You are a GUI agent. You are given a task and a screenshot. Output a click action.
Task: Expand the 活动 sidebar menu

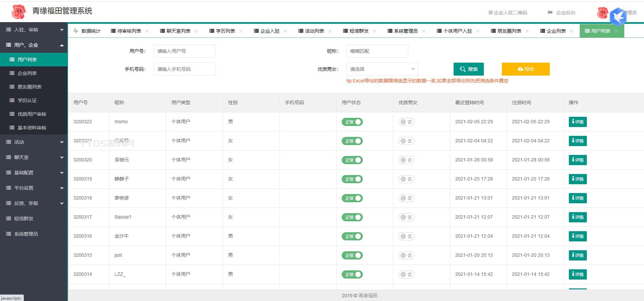click(x=34, y=142)
